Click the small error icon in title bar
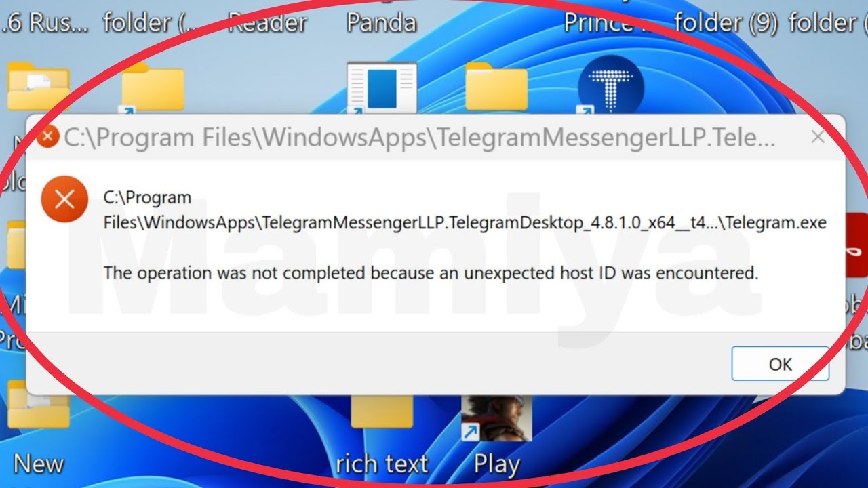868x488 pixels. tap(47, 138)
